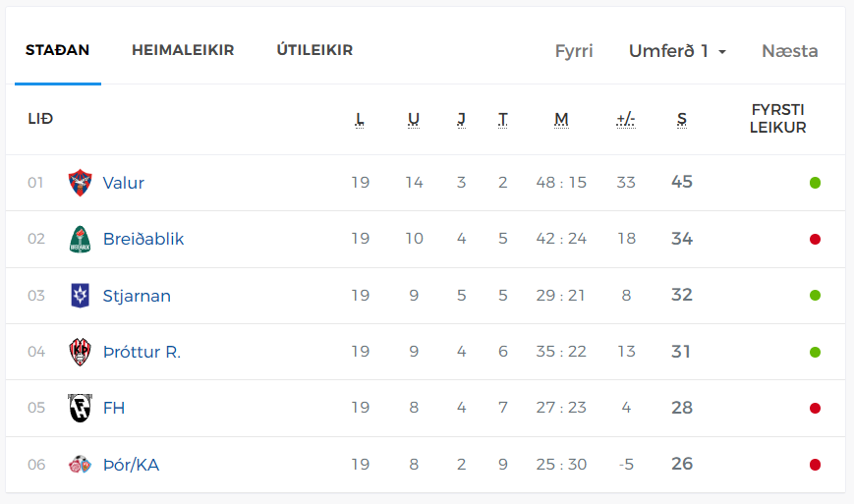Switch to the Heimaleikir tab
Image resolution: width=854 pixels, height=504 pixels.
click(183, 50)
